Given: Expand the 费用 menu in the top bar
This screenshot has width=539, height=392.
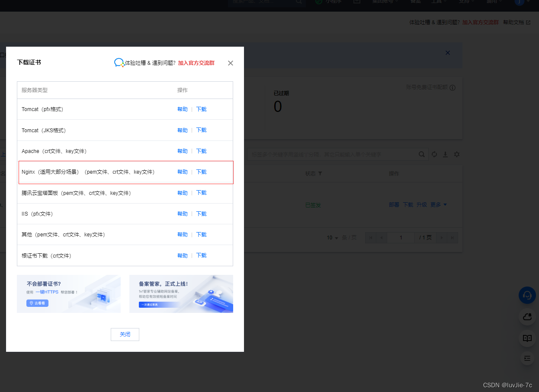Looking at the screenshot, I should (494, 2).
